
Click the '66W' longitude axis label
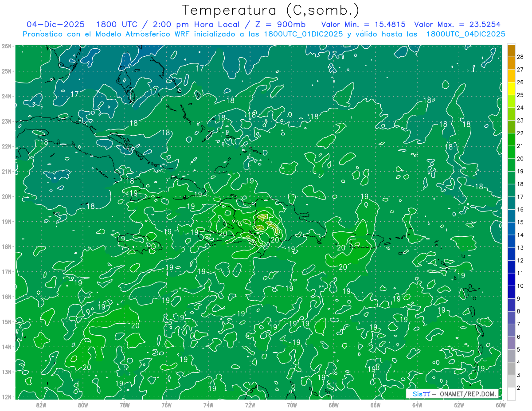pyautogui.click(x=375, y=404)
